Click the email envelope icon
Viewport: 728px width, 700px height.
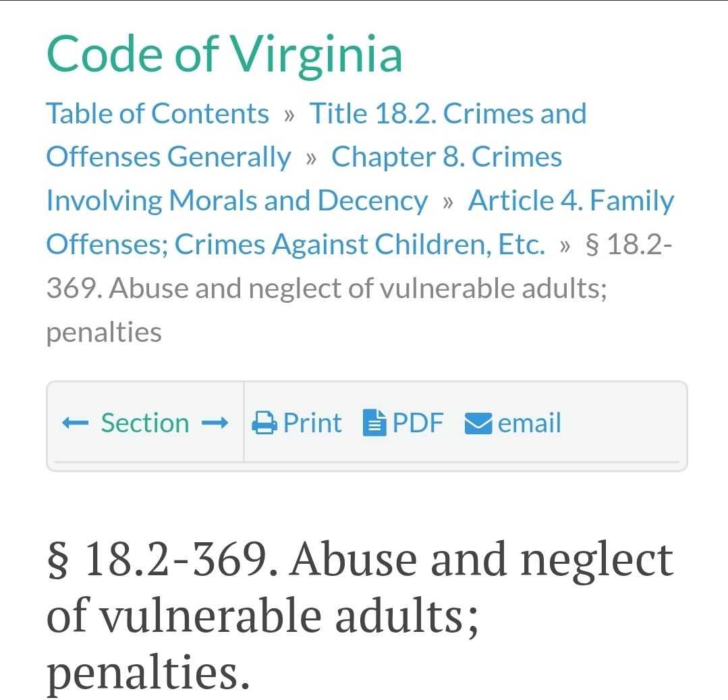click(x=478, y=424)
